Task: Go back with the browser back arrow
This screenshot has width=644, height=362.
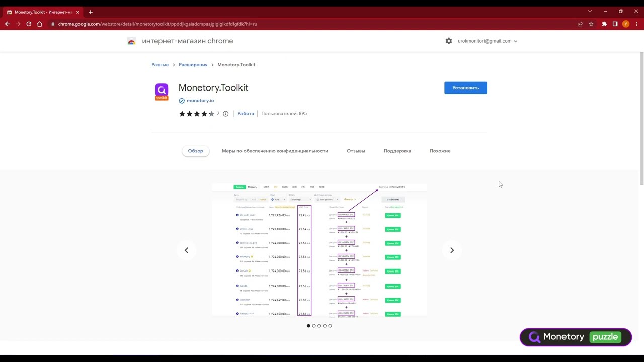Action: point(7,24)
